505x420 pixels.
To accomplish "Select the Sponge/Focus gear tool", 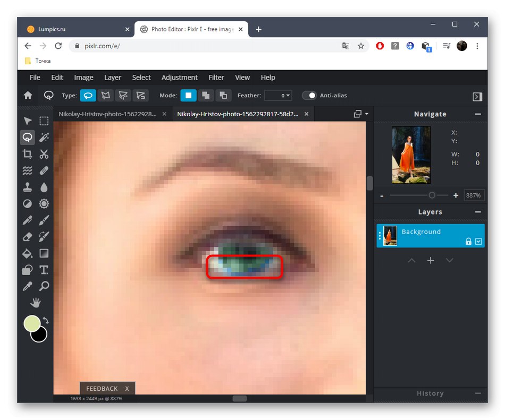I will pyautogui.click(x=44, y=203).
